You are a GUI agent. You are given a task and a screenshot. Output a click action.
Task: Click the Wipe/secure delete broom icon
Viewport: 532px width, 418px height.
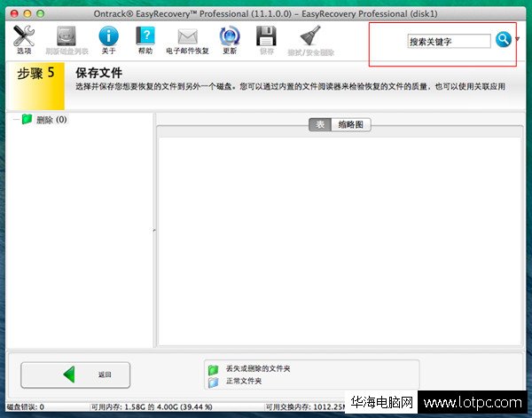(310, 35)
